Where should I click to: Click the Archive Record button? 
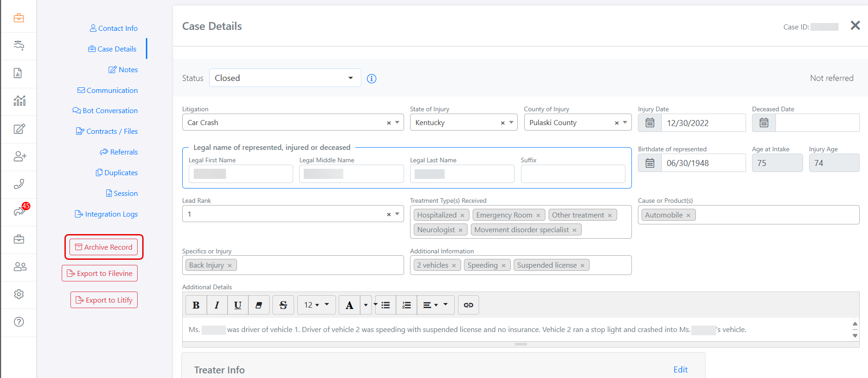[104, 247]
